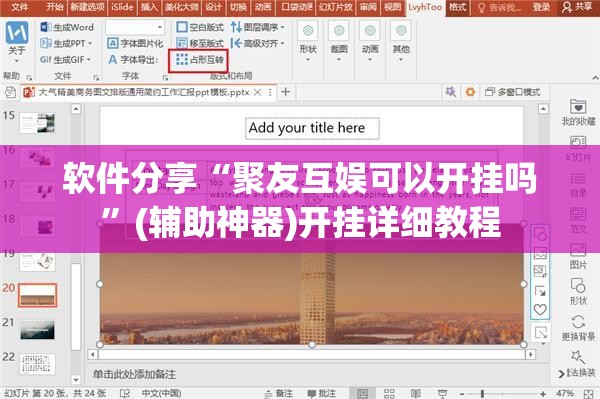Image resolution: width=600 pixels, height=399 pixels.
Task: Switch to 插入 ribbon tab
Action: (149, 7)
